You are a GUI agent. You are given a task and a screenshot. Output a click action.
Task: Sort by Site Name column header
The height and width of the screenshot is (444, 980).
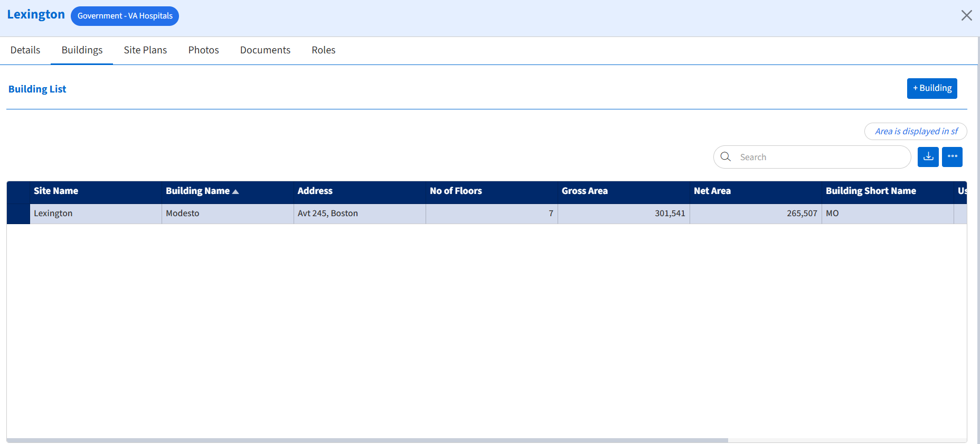pos(56,191)
